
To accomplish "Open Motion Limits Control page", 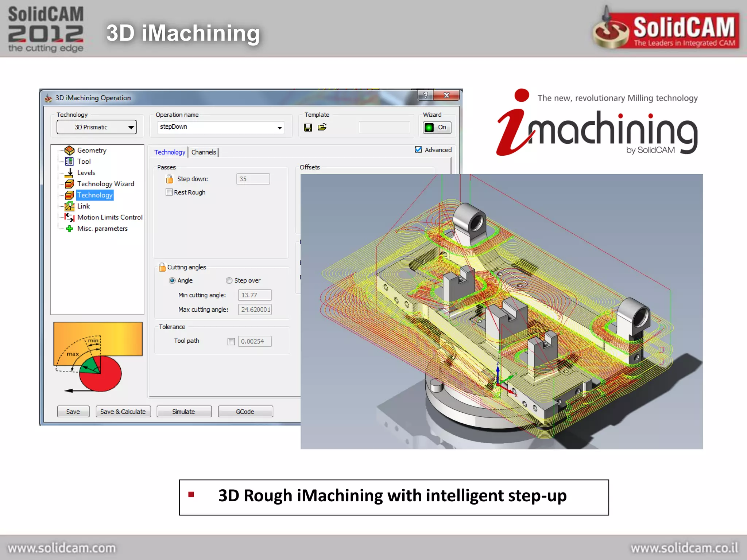I will click(110, 217).
